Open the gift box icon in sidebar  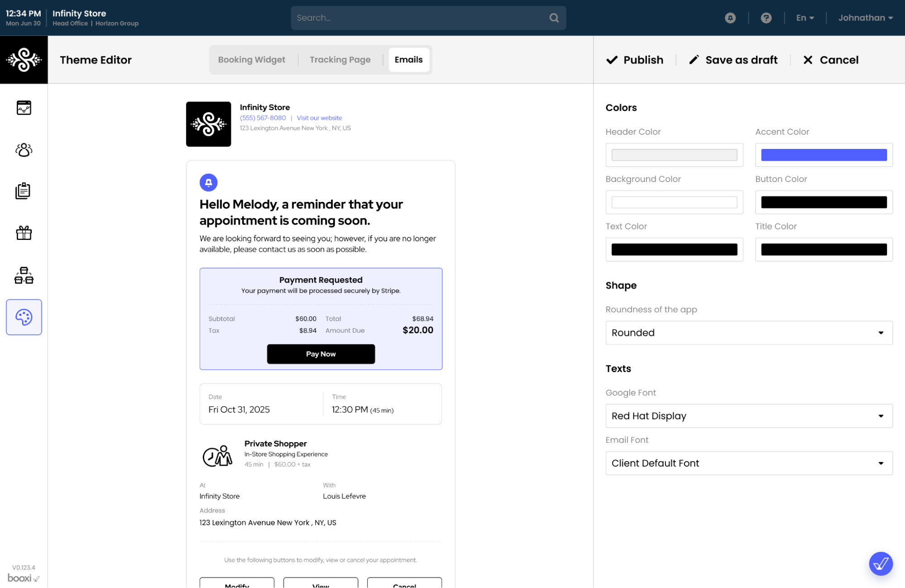coord(24,233)
